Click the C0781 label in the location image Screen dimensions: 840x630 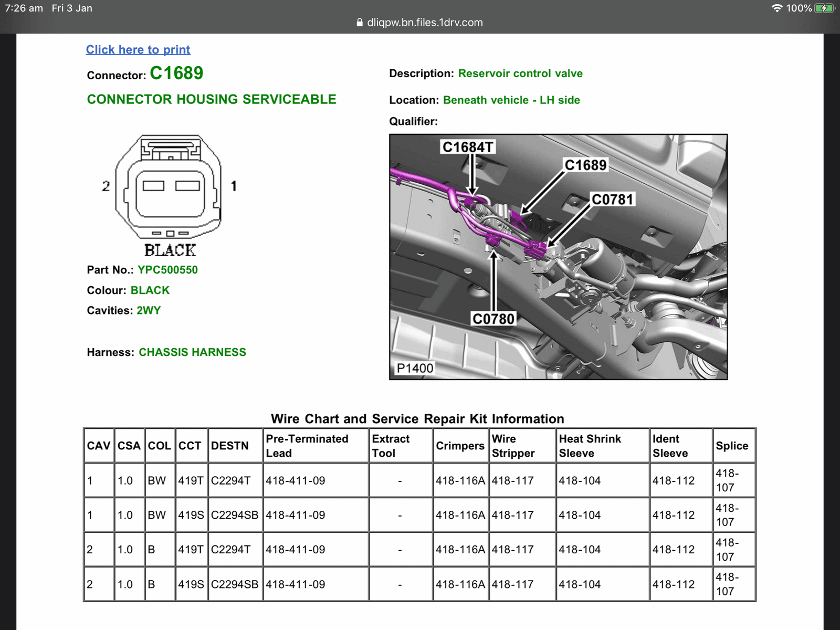(613, 199)
